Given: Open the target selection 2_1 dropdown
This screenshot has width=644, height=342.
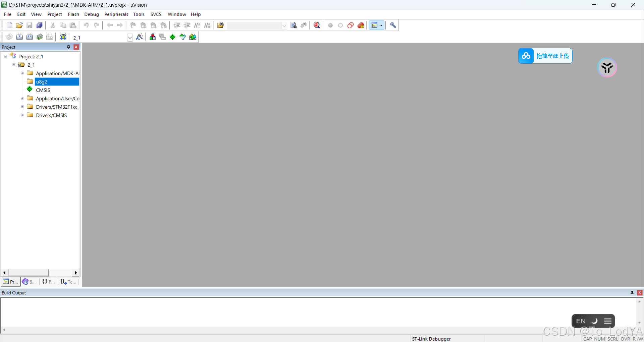Looking at the screenshot, I should 130,38.
